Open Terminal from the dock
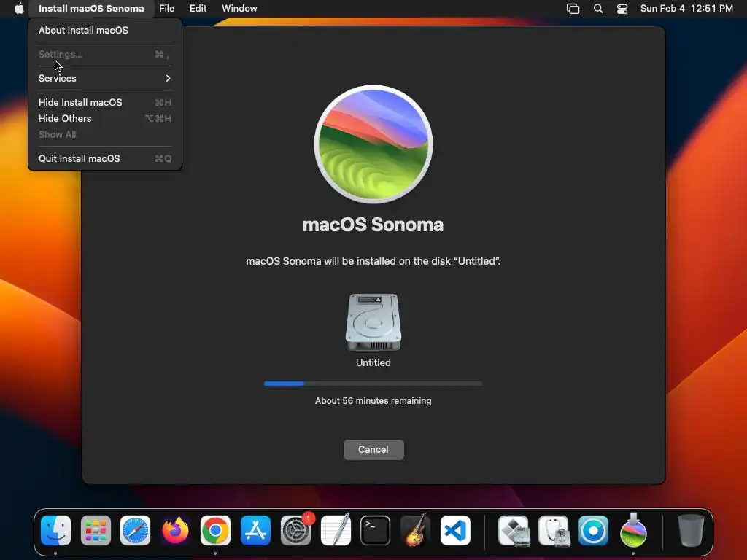Image resolution: width=747 pixels, height=560 pixels. tap(376, 530)
